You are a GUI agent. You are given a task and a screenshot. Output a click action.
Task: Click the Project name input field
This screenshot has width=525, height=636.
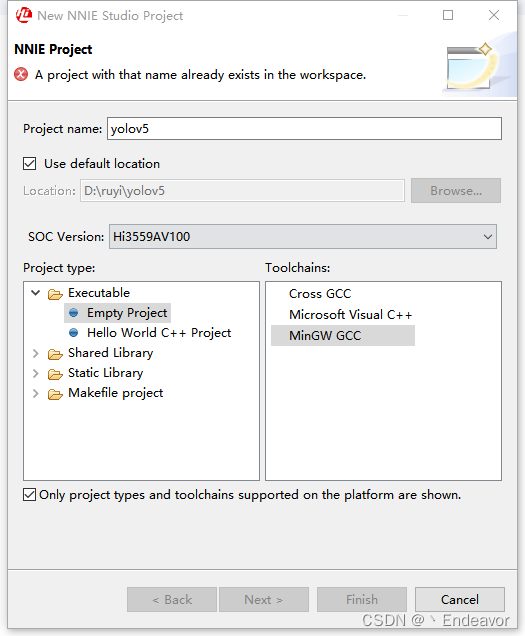tap(304, 129)
